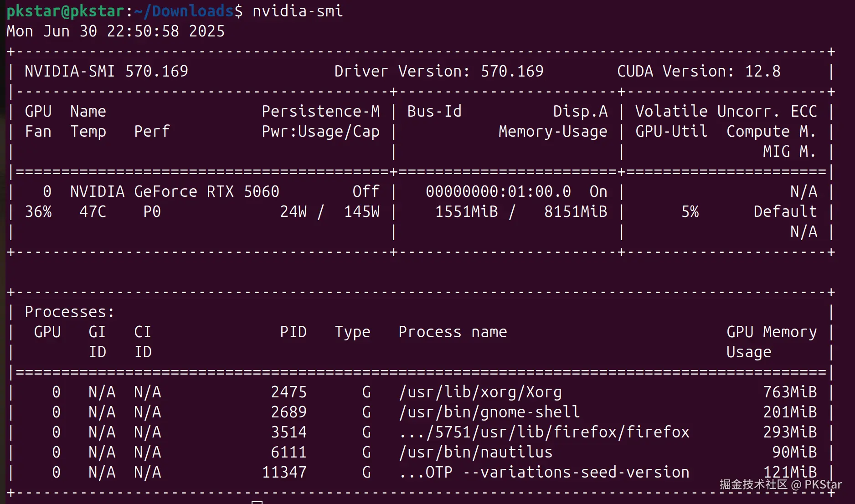Click the pkstar@pkstar prompt username
This screenshot has height=504, width=855.
[x=65, y=11]
